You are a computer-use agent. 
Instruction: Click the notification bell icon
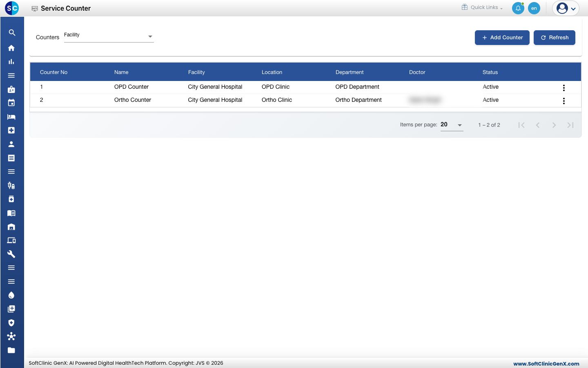(x=518, y=8)
